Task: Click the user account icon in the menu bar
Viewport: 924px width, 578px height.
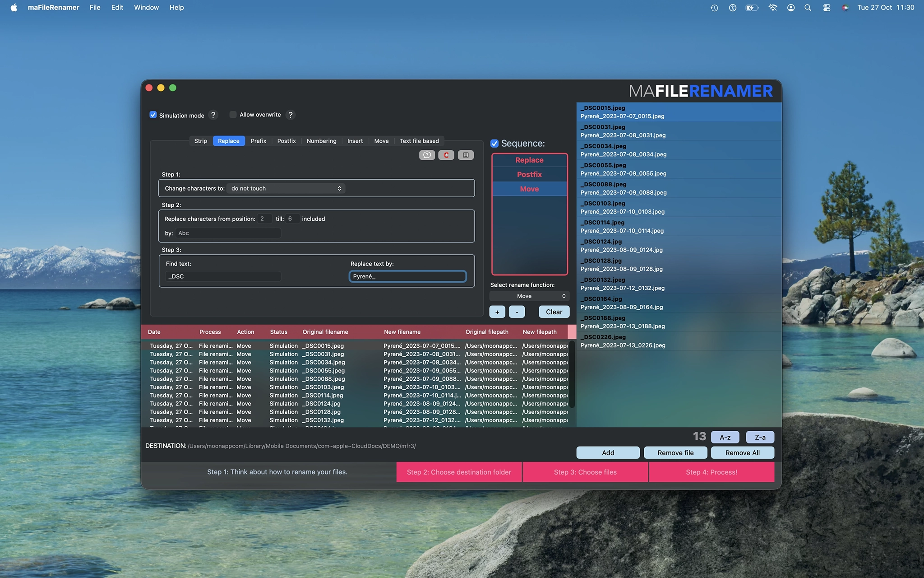Action: coord(791,8)
